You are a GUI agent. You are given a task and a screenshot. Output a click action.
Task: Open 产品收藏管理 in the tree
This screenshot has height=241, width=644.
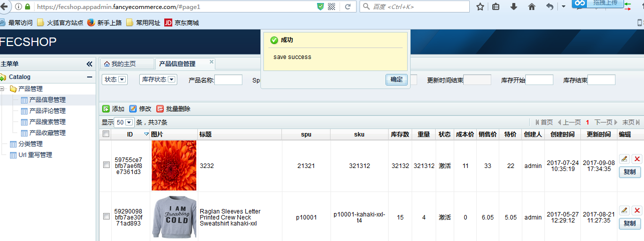pyautogui.click(x=48, y=133)
